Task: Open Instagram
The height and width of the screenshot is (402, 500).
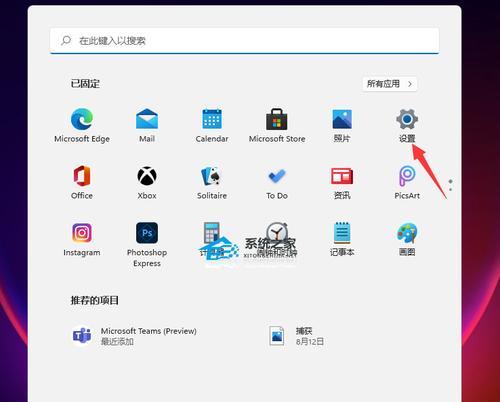Action: [x=82, y=239]
